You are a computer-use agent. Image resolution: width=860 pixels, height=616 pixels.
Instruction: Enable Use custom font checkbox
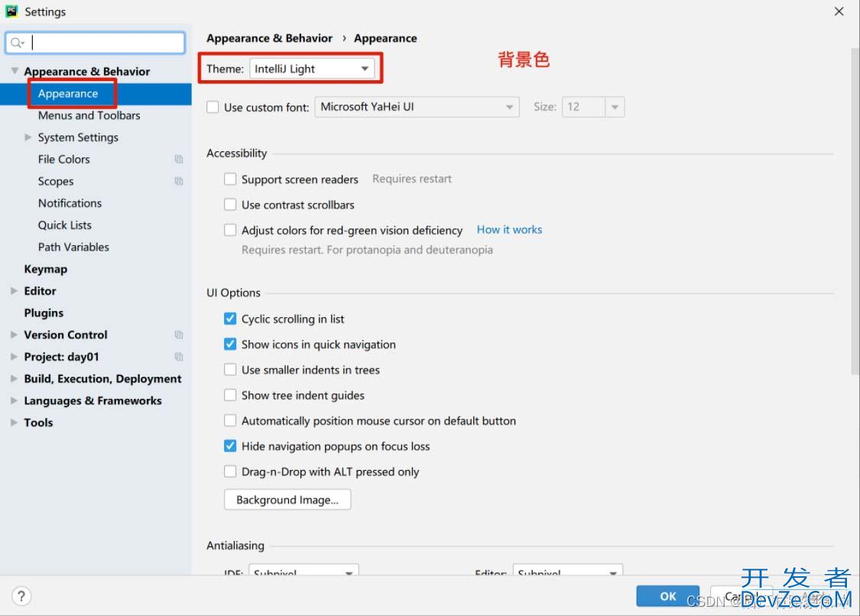point(213,107)
